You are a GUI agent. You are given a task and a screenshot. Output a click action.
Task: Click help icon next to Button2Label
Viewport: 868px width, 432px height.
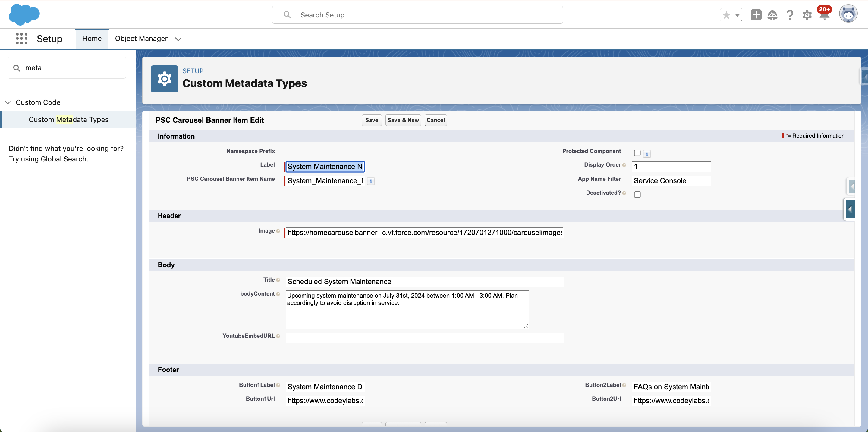tap(624, 385)
